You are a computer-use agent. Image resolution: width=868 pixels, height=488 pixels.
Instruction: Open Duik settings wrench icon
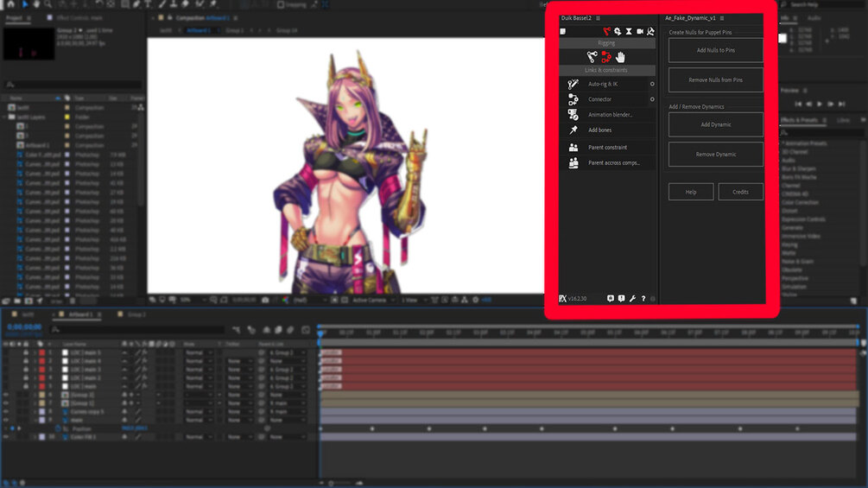[632, 298]
